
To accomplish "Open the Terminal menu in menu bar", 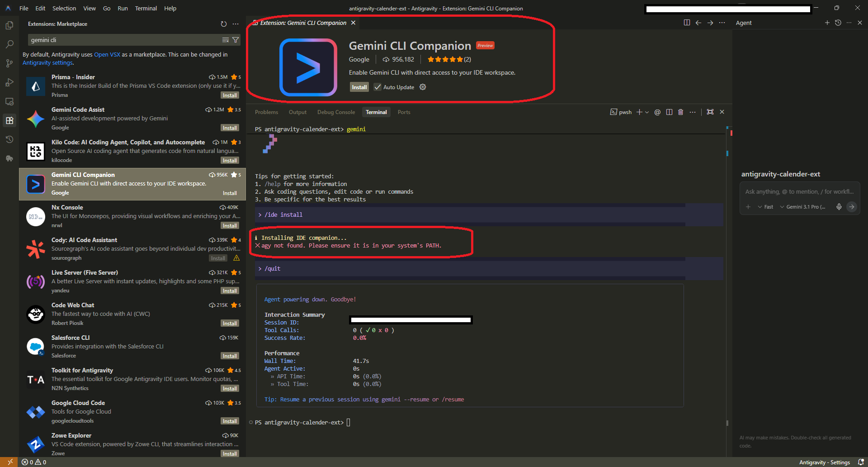I will pos(146,8).
